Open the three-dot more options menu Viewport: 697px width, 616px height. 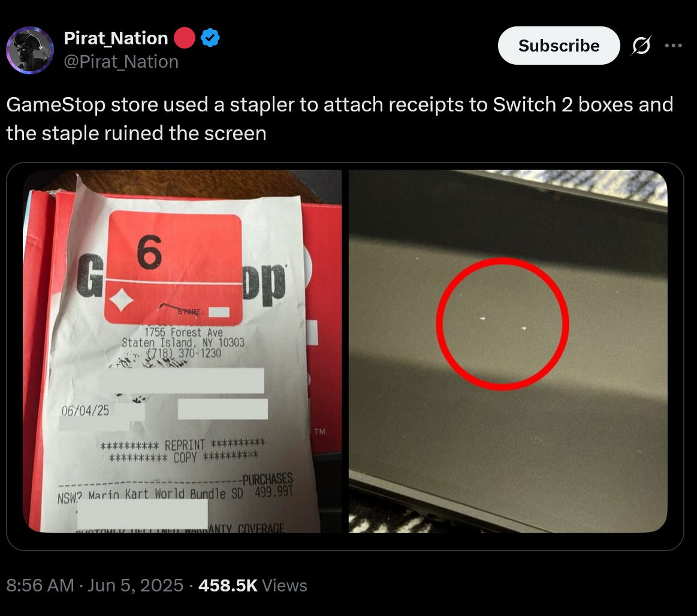[x=674, y=46]
